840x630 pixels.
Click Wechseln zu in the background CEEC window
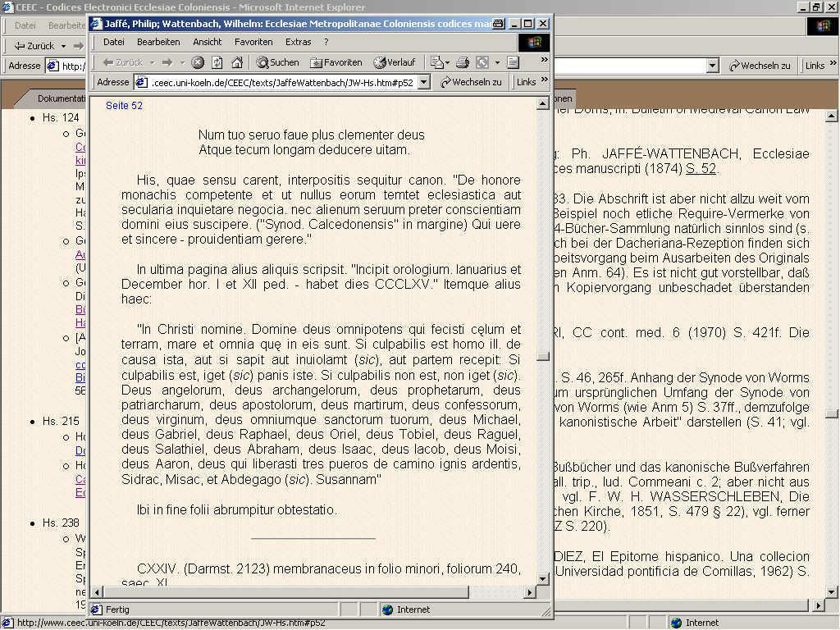(x=760, y=66)
